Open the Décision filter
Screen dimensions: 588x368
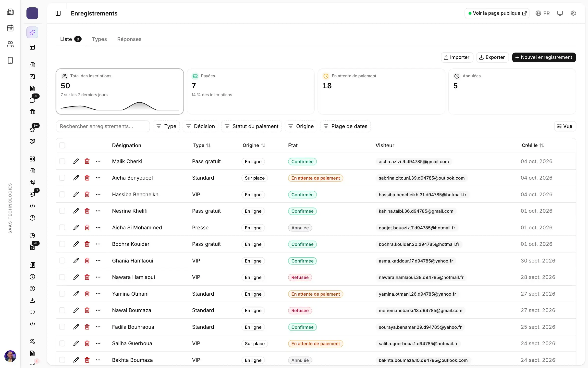200,126
